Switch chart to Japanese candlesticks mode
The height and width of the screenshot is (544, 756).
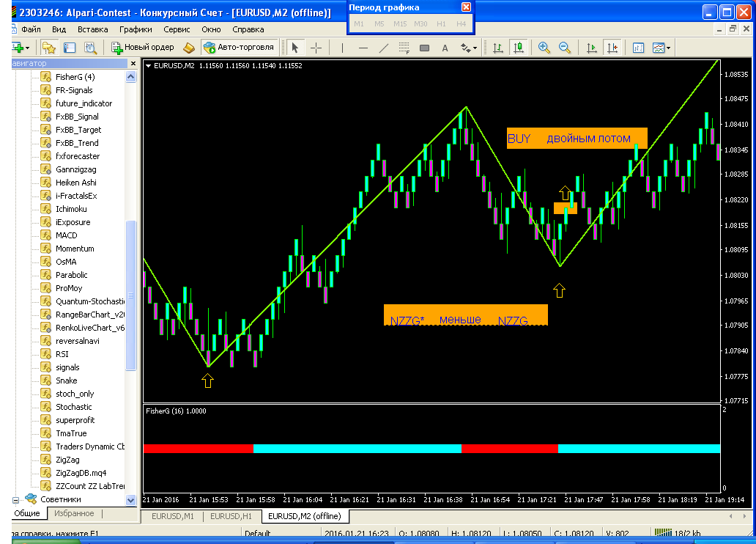(x=519, y=48)
